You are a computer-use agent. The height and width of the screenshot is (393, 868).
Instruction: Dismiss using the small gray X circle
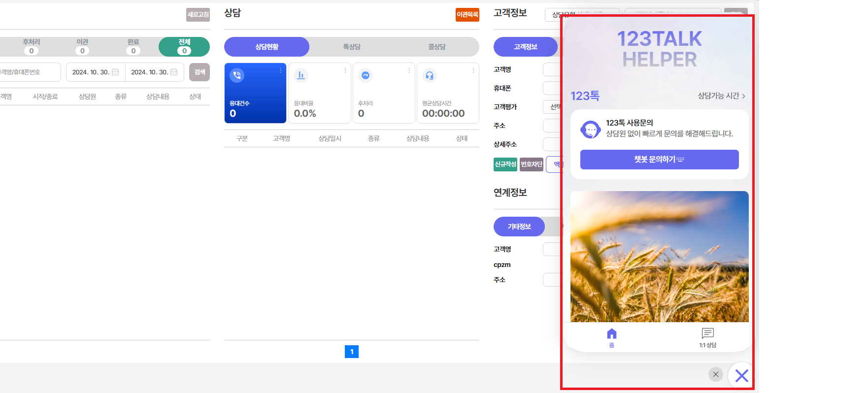coord(715,374)
